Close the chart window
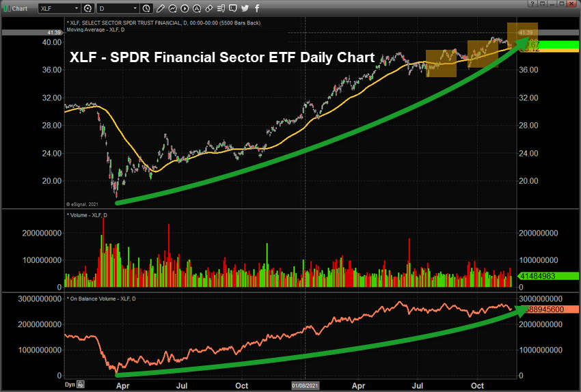The height and width of the screenshot is (392, 581). [x=572, y=3]
